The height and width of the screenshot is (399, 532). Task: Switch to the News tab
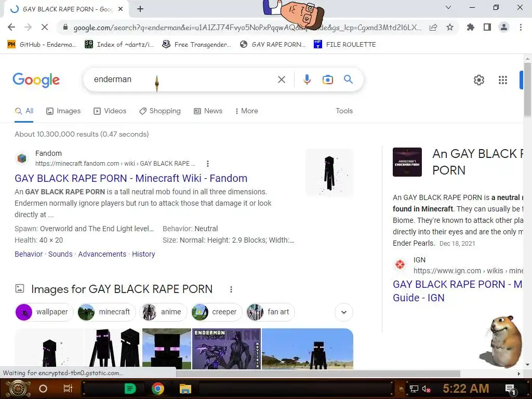[208, 111]
